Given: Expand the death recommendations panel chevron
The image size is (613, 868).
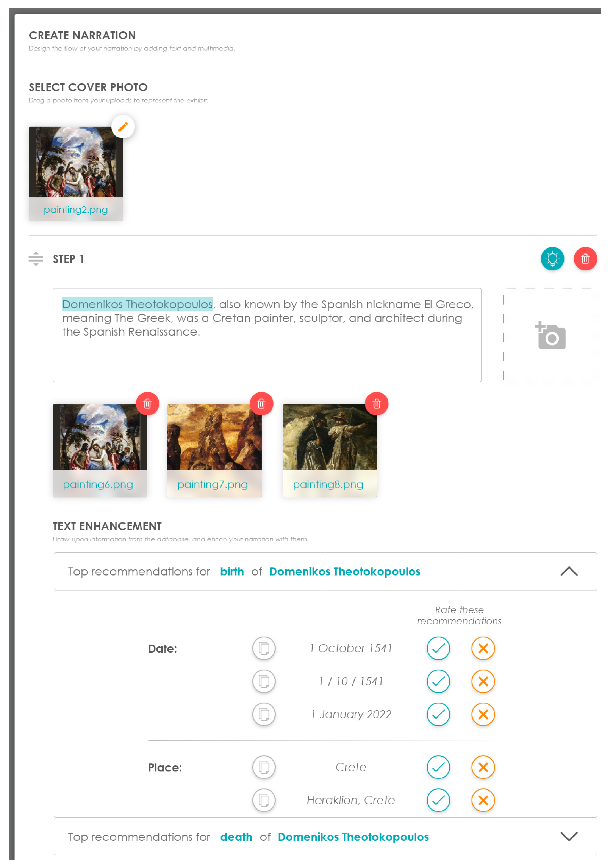Looking at the screenshot, I should (569, 836).
